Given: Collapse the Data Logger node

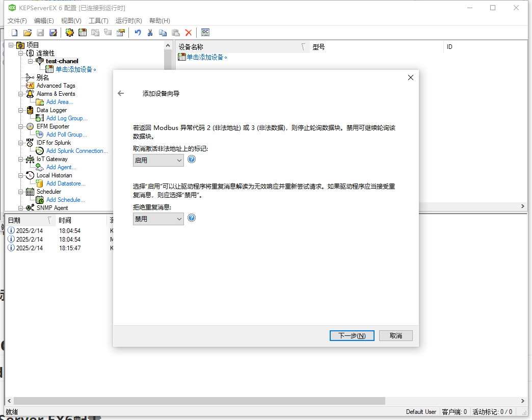Looking at the screenshot, I should 20,110.
